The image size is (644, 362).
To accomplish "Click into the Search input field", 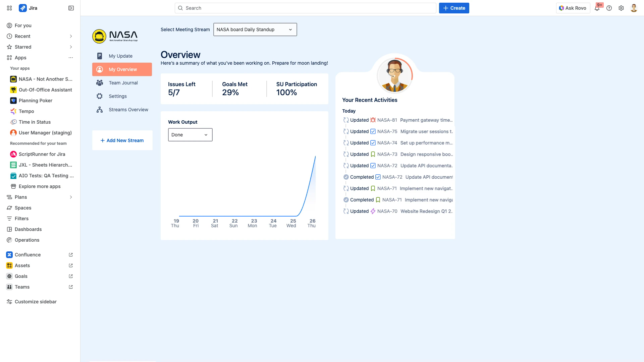I will [x=305, y=8].
